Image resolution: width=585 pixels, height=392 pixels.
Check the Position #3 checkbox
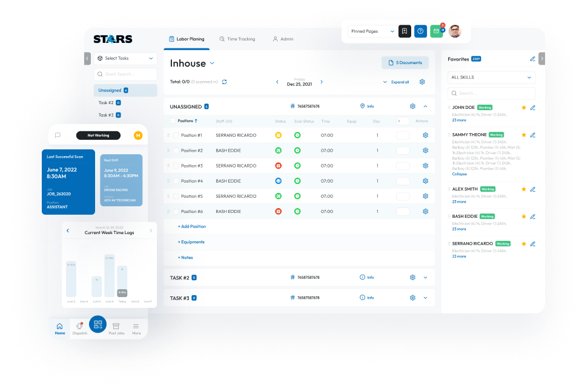176,166
